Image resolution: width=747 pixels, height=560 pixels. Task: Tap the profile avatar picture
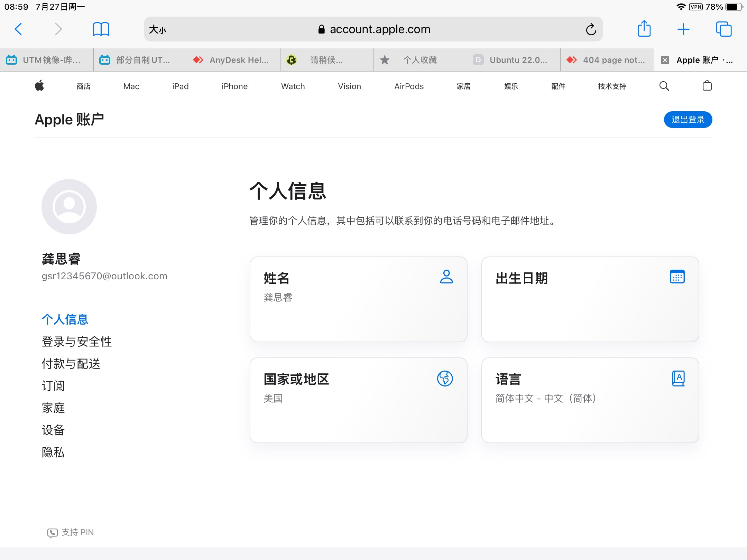[x=69, y=207]
